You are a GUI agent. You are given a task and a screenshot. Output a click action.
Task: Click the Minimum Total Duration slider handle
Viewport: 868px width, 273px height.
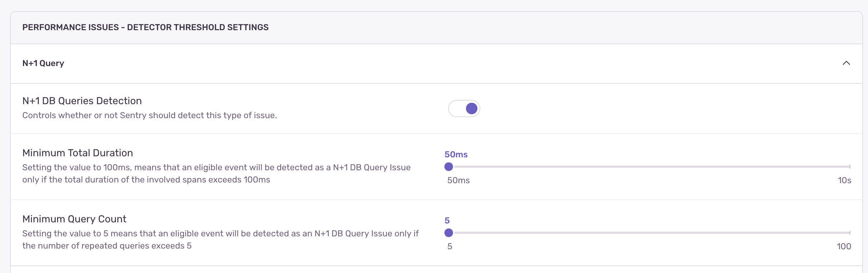point(449,167)
